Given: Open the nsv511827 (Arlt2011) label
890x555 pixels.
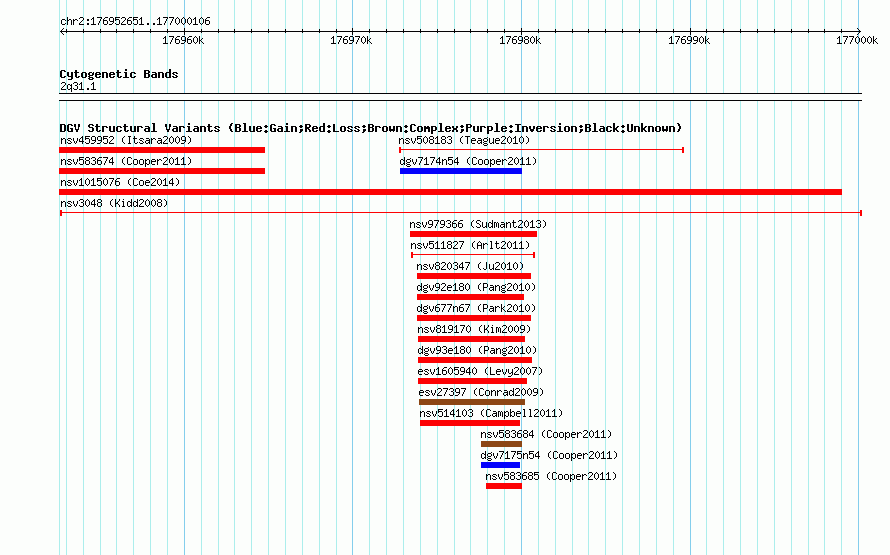Looking at the screenshot, I should (470, 245).
